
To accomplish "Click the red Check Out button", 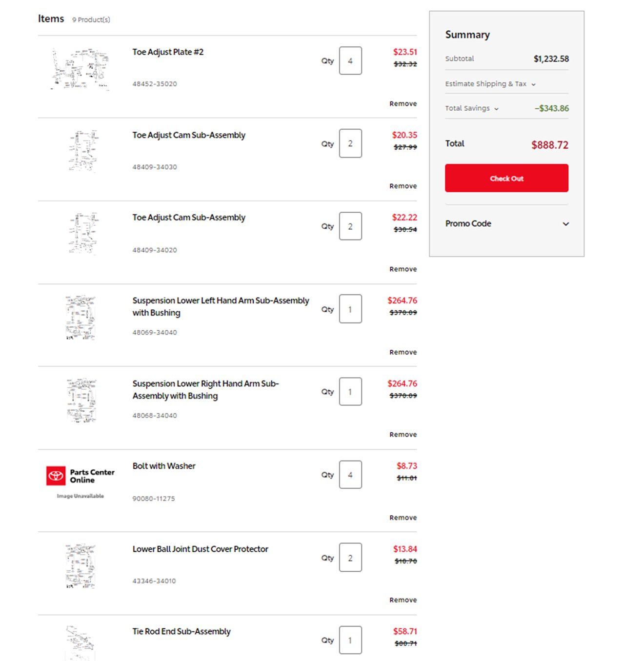I will [x=506, y=178].
